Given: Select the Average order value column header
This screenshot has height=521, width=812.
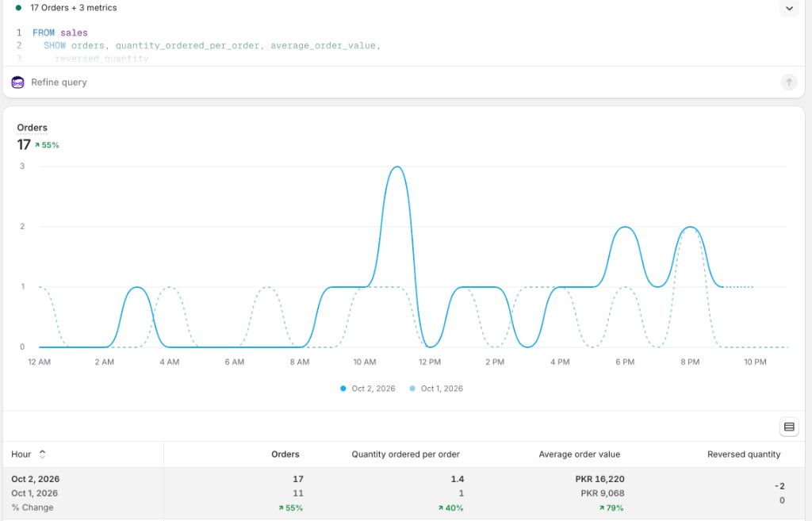Looking at the screenshot, I should click(580, 454).
